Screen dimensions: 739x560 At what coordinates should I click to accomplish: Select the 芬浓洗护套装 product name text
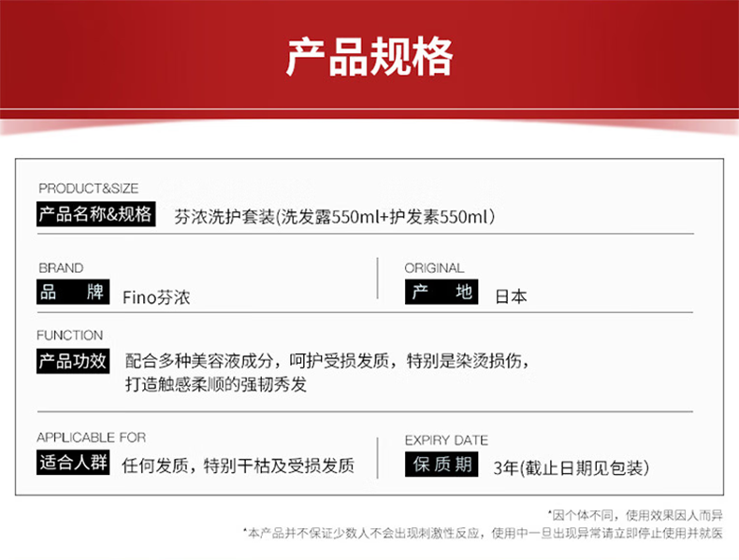click(333, 217)
